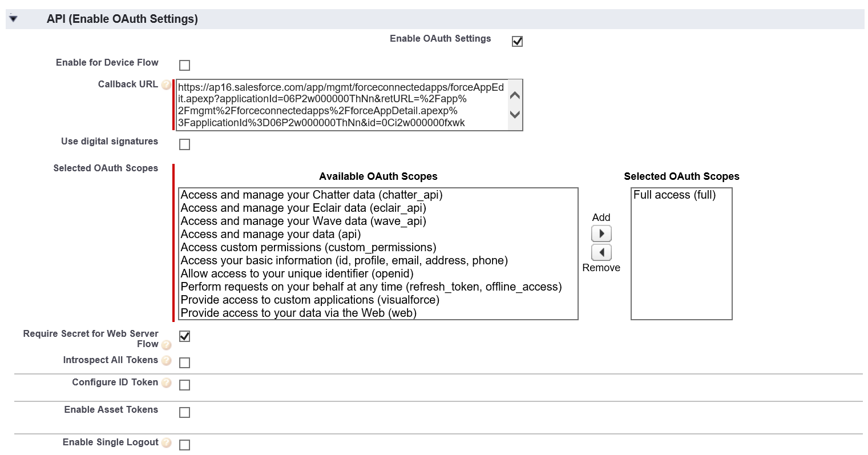
Task: Collapse the API OAuth Settings section
Action: click(14, 19)
